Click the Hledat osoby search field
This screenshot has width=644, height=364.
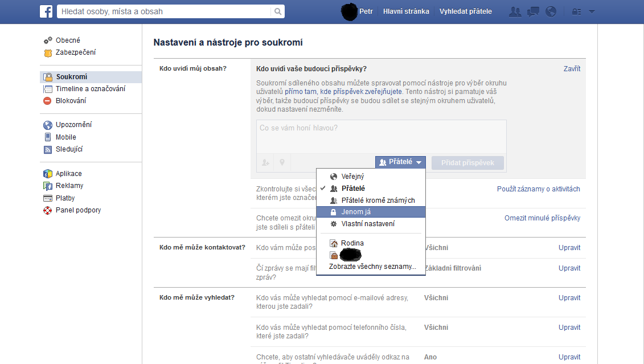point(165,11)
